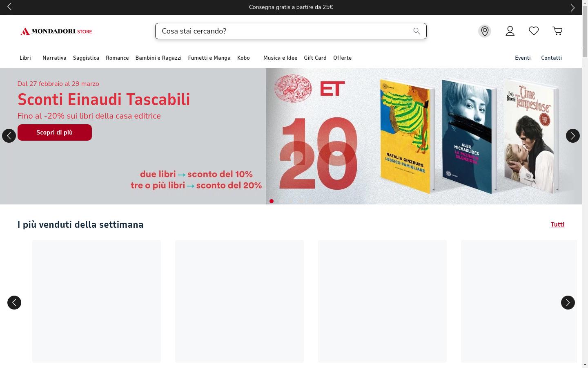The width and height of the screenshot is (588, 368).
Task: Click the Lessico Famigliare book cover
Action: click(x=408, y=136)
